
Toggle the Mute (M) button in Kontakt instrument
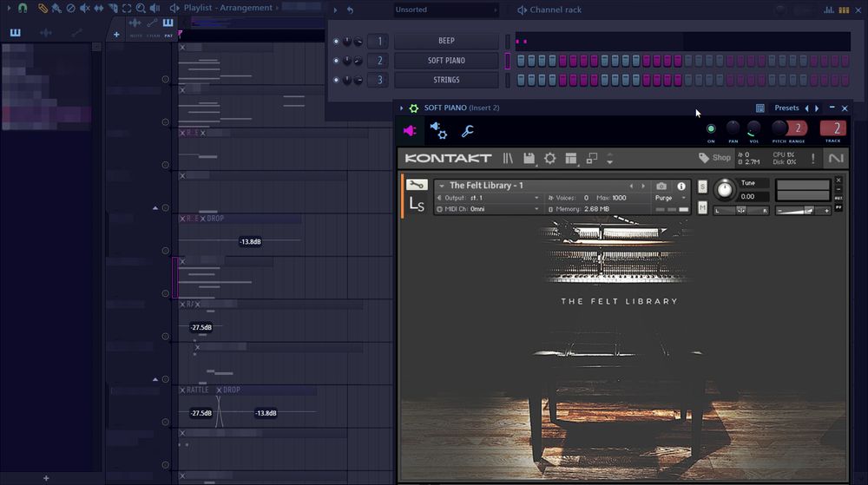click(x=702, y=207)
